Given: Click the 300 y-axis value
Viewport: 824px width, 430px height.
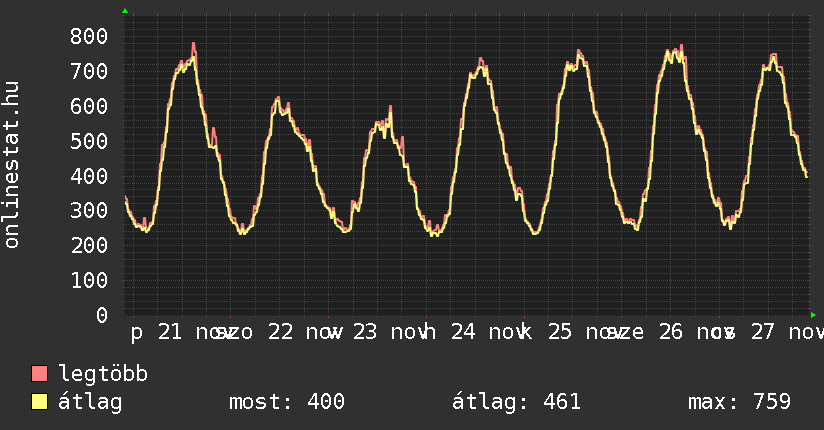Looking at the screenshot, I should pyautogui.click(x=89, y=211).
